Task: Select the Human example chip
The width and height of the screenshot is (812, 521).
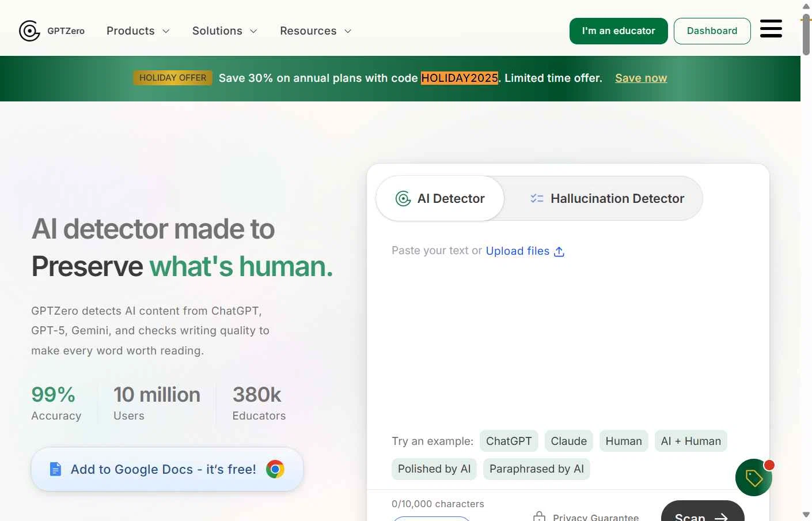Action: (624, 441)
